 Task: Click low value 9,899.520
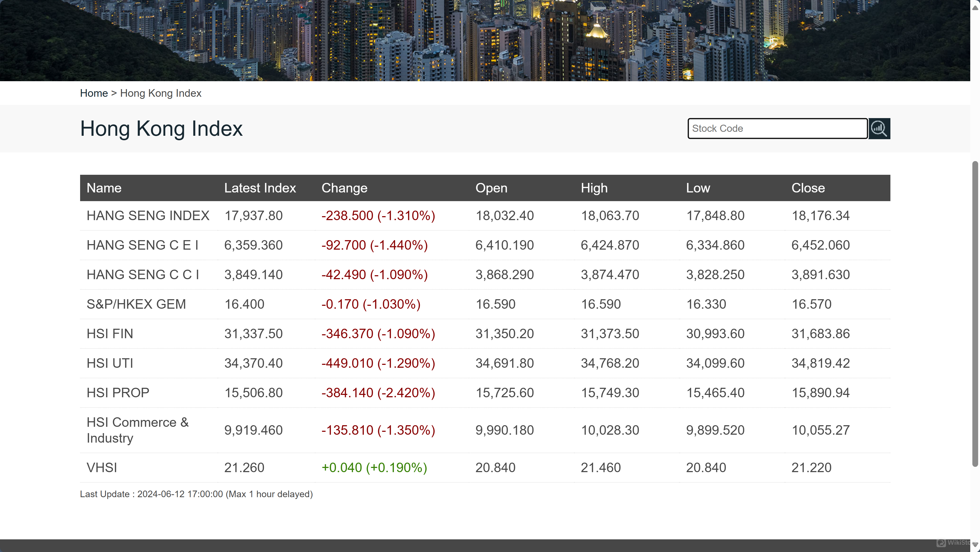(x=715, y=430)
